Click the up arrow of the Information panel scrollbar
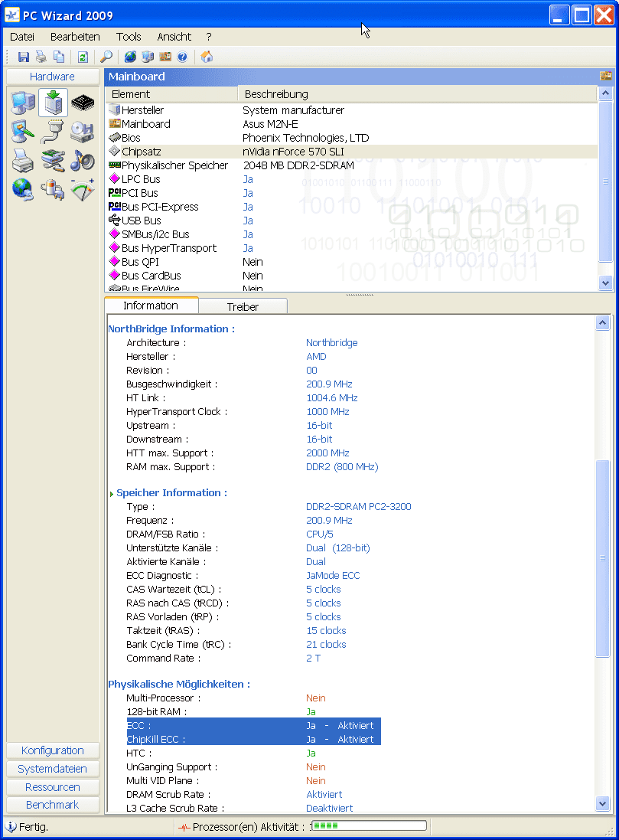This screenshot has height=840, width=619. (x=602, y=323)
